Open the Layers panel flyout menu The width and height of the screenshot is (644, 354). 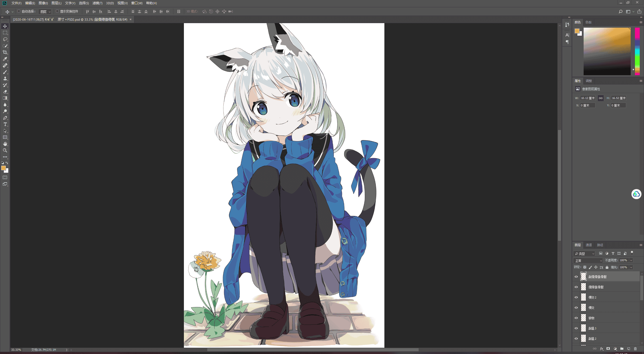click(641, 245)
